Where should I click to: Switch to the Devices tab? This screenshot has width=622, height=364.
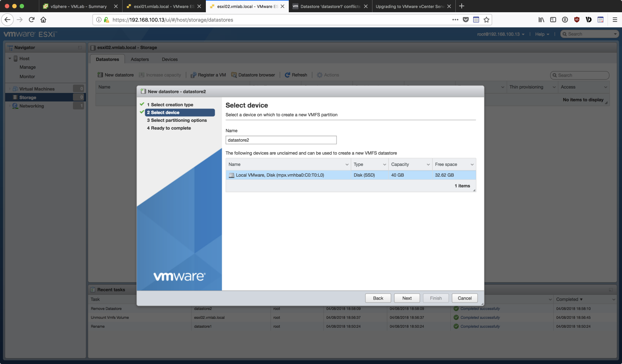tap(170, 59)
